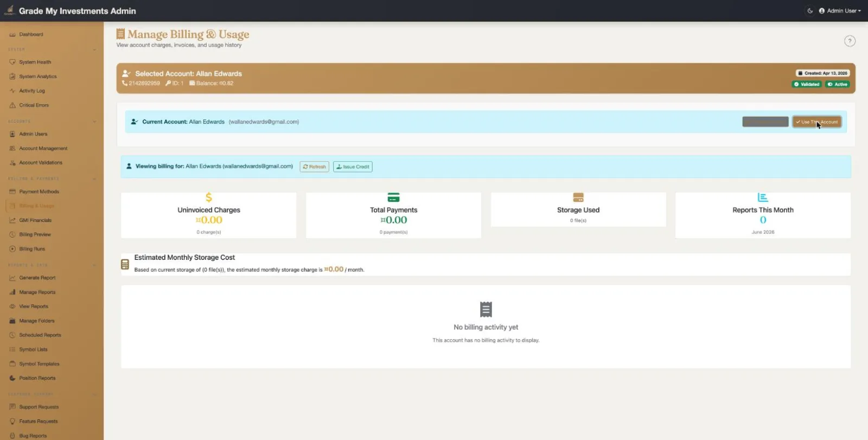
Task: Click the Payment Methods card icon
Action: (12, 192)
